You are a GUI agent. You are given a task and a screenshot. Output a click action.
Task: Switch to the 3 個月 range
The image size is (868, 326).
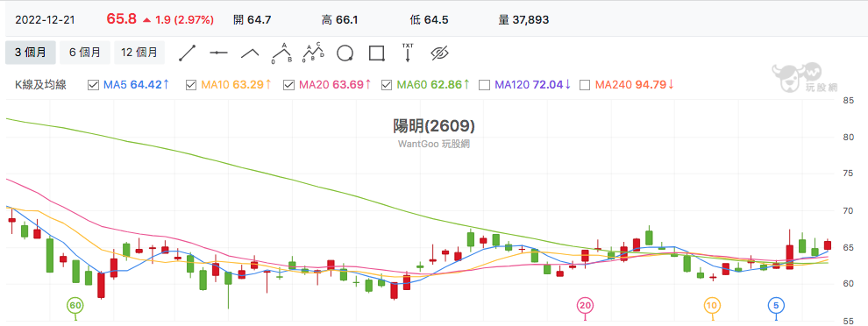31,53
